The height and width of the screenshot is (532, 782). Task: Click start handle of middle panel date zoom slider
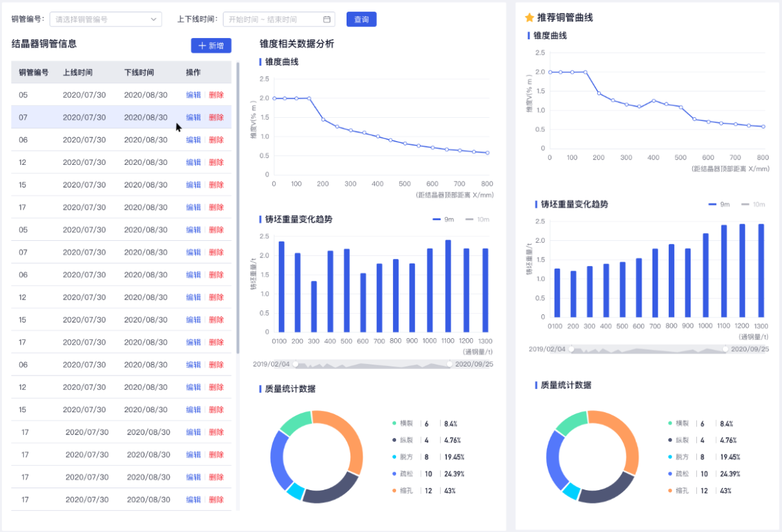296,364
